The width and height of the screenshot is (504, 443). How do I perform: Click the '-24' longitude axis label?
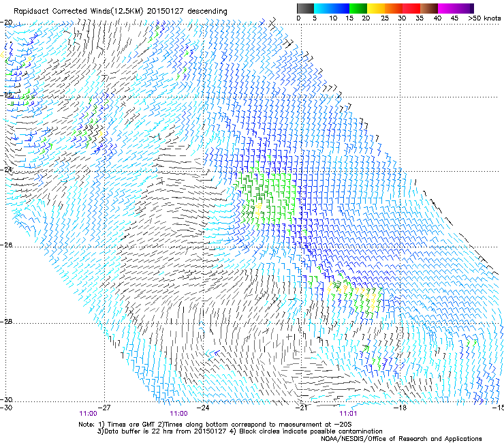pyautogui.click(x=203, y=408)
